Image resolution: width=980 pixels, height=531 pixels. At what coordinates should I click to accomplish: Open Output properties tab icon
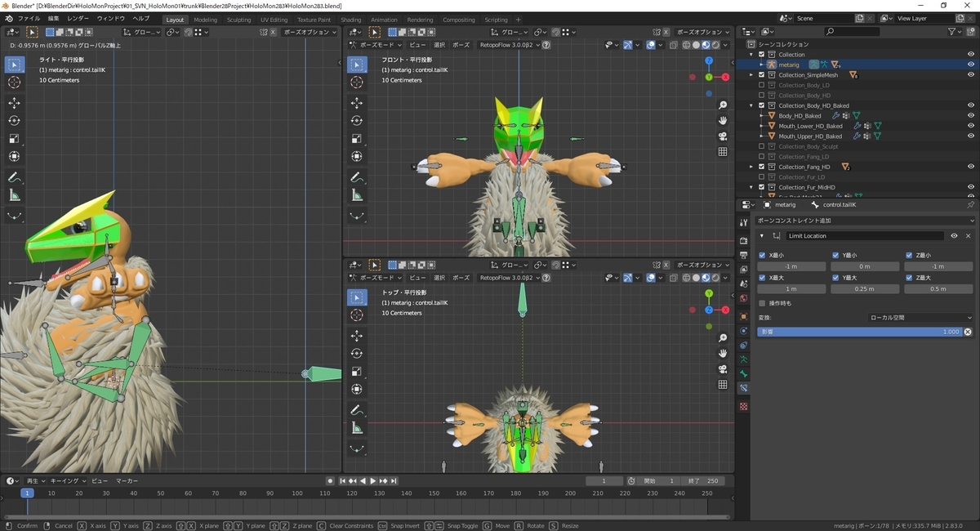pyautogui.click(x=743, y=256)
